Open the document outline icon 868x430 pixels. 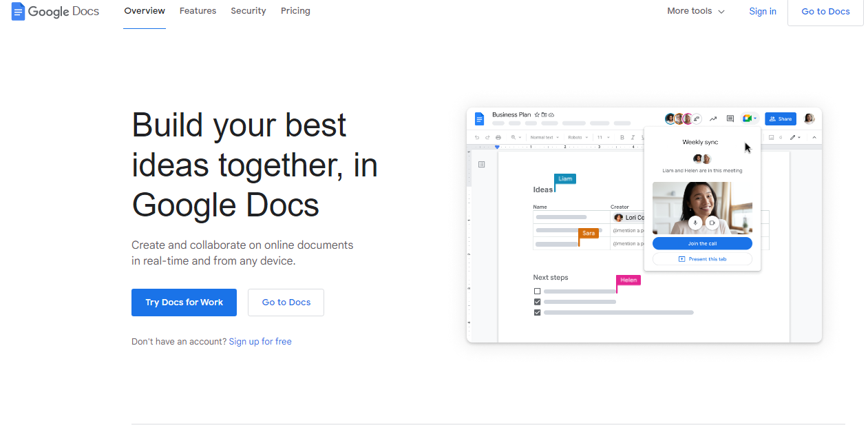(x=481, y=164)
